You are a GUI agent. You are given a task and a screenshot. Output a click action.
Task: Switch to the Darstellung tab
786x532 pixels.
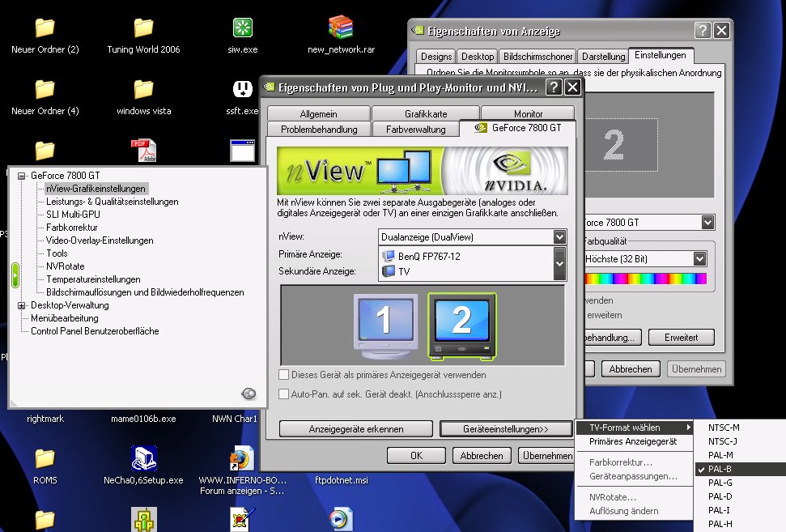604,57
